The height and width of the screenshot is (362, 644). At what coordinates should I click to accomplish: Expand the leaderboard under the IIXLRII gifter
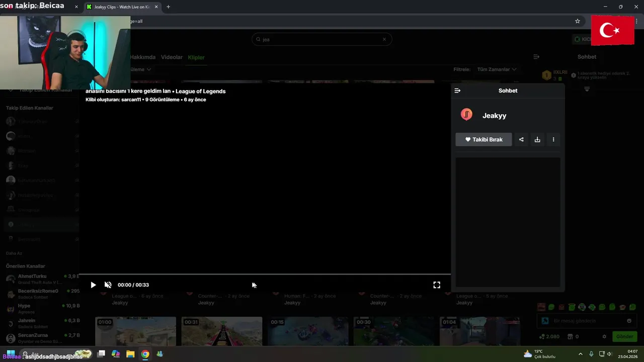coord(587,89)
